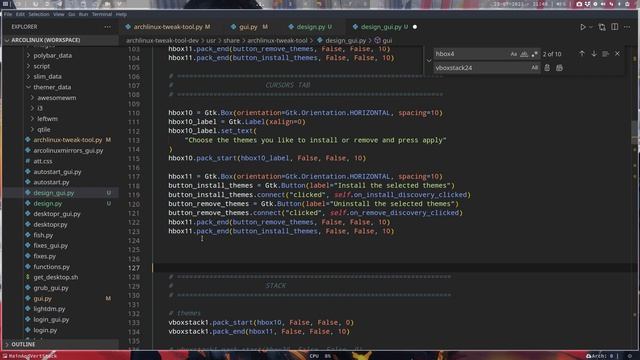Click unsaved dot on design_gui.py tab
640x360 pixels.
click(x=415, y=27)
